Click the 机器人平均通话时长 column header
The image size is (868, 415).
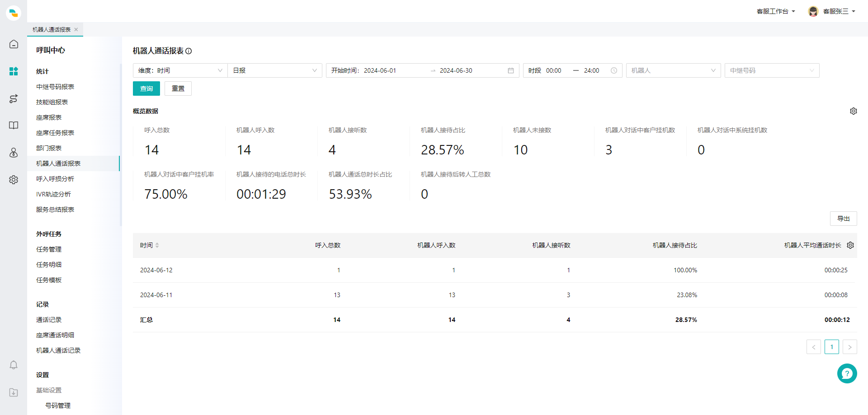point(812,245)
